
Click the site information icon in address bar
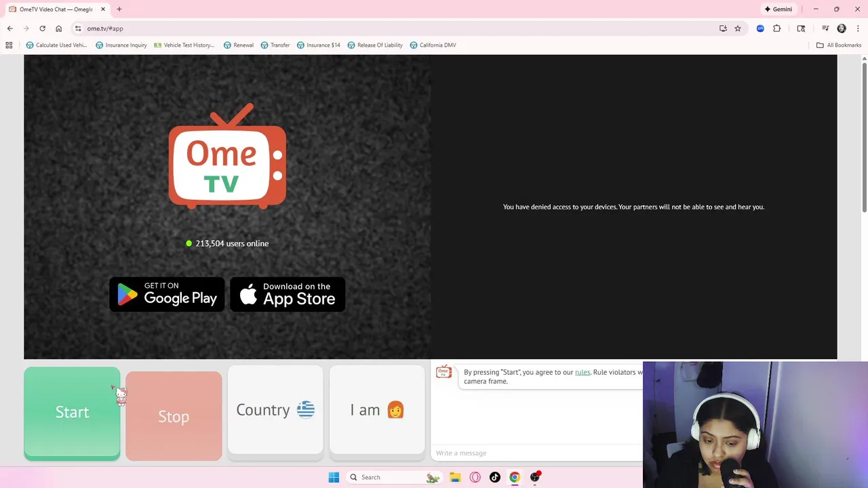78,28
